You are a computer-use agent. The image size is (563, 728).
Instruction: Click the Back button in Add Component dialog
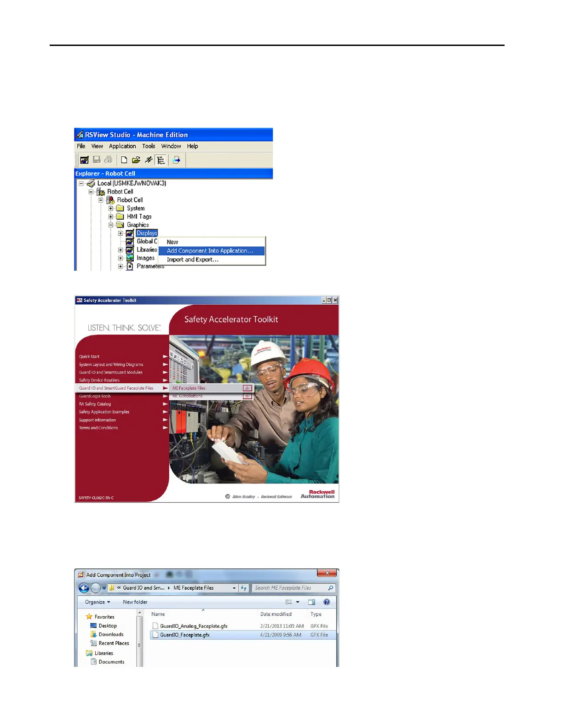click(84, 588)
